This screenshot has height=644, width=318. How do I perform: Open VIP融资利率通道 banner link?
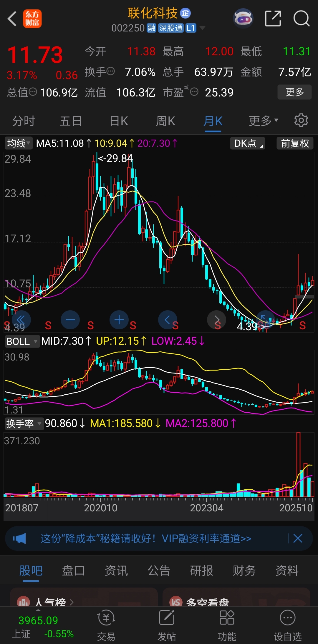(146, 538)
